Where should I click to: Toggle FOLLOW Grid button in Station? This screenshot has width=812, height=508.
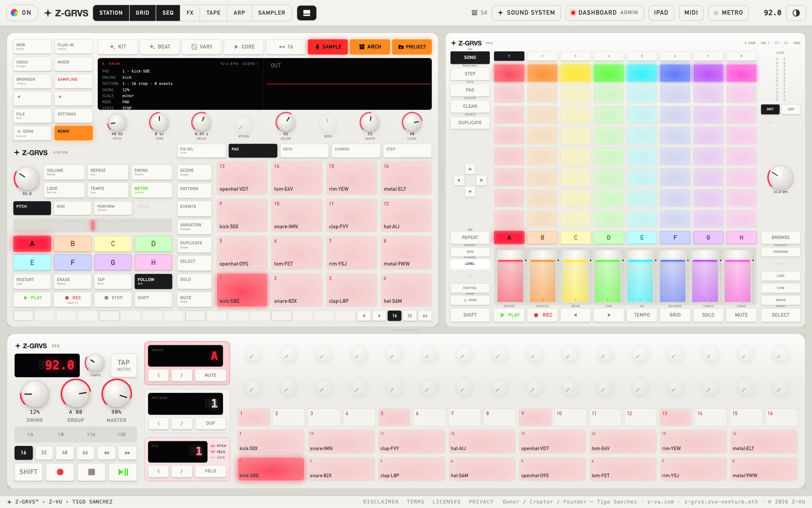click(153, 281)
